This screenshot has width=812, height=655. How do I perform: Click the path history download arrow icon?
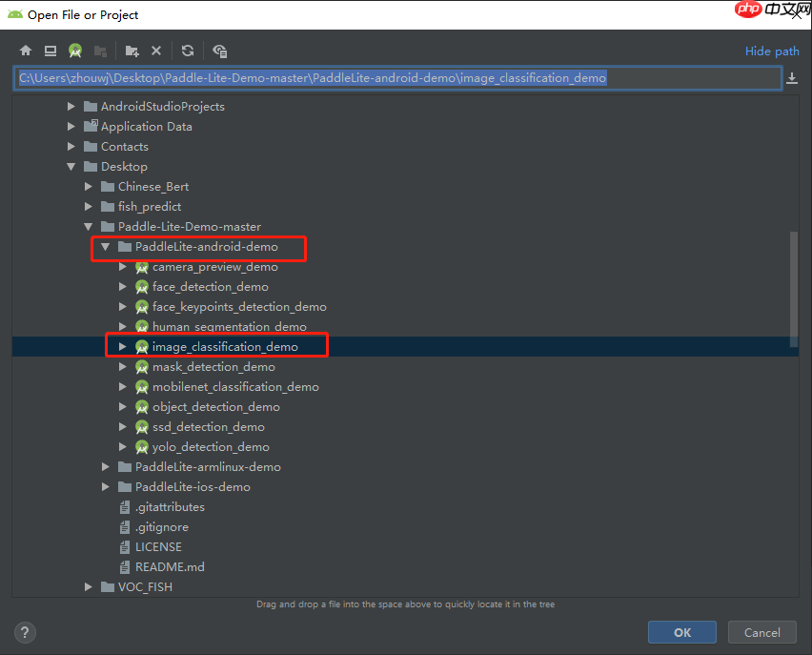pyautogui.click(x=791, y=78)
